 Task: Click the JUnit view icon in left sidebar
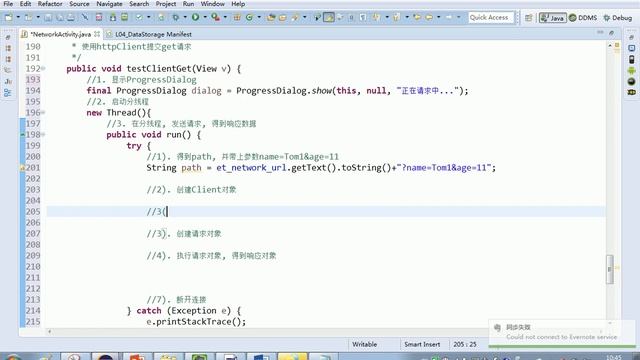(x=8, y=81)
